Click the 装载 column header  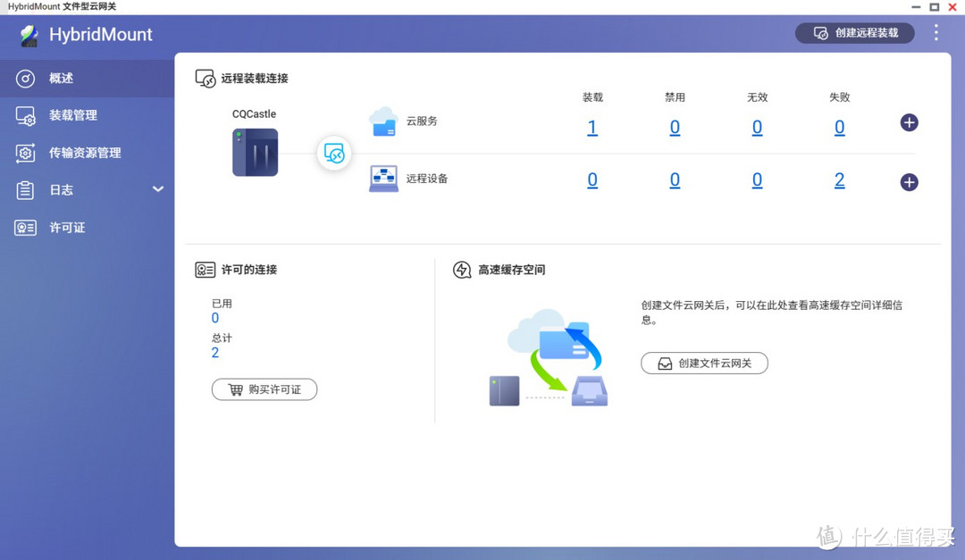point(592,97)
